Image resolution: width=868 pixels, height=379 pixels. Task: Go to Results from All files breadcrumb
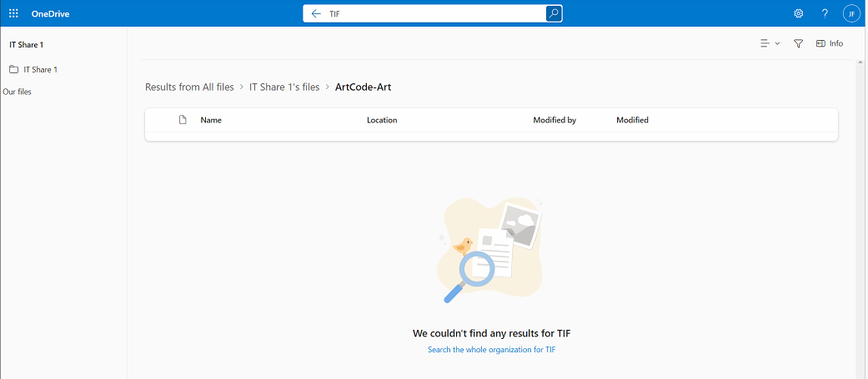click(x=189, y=87)
